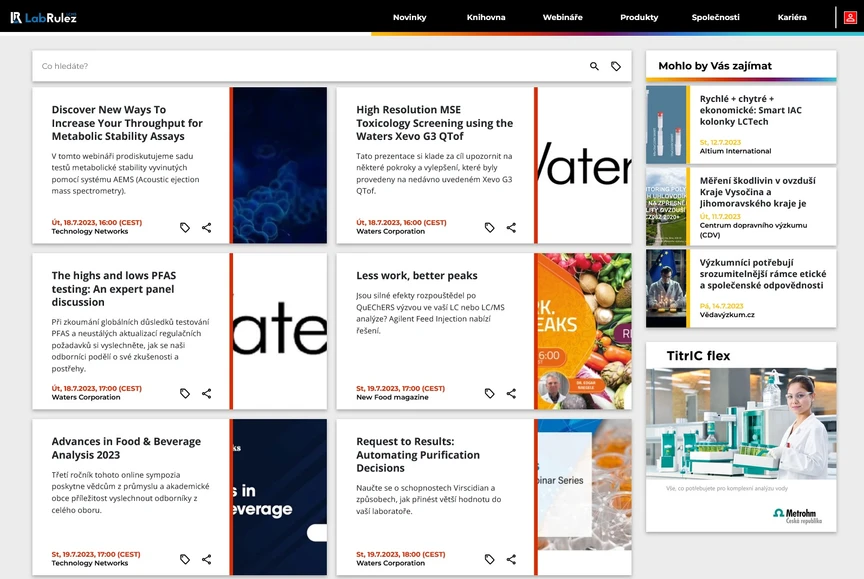Click tag icon on Xevo G3 QTof card

click(489, 228)
